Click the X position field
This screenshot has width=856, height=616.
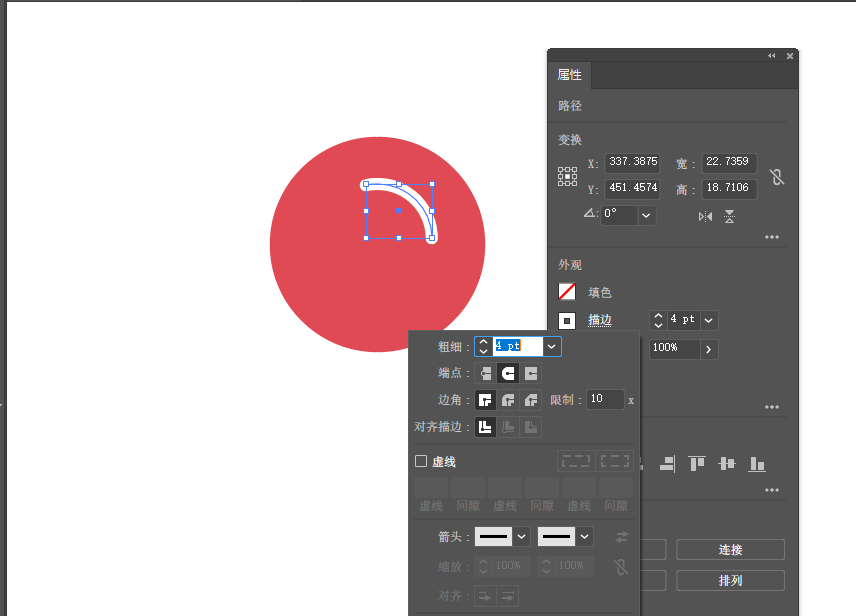pyautogui.click(x=632, y=162)
